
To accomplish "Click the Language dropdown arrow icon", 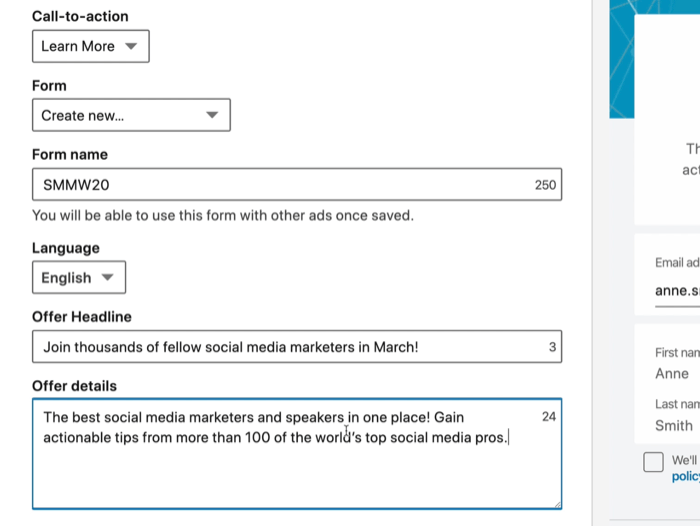I will (x=108, y=278).
